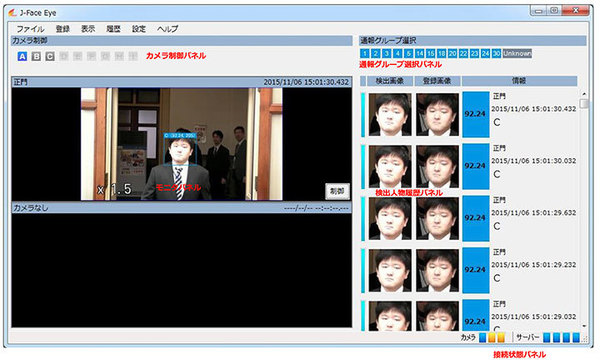Open the 設定 menu

pyautogui.click(x=139, y=29)
